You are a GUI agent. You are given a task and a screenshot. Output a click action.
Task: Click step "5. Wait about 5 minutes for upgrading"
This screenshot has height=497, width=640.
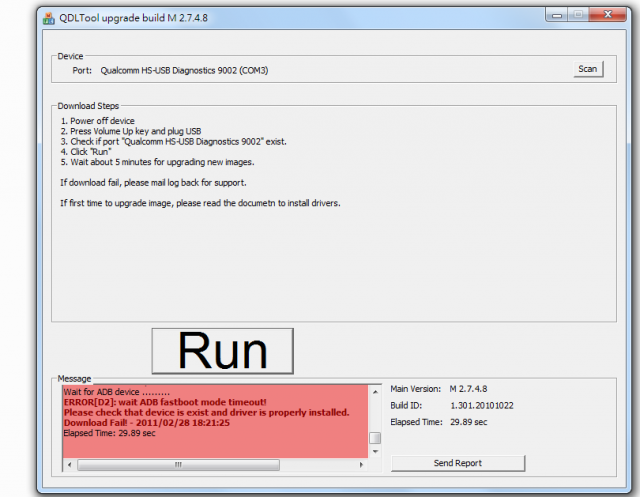(158, 162)
